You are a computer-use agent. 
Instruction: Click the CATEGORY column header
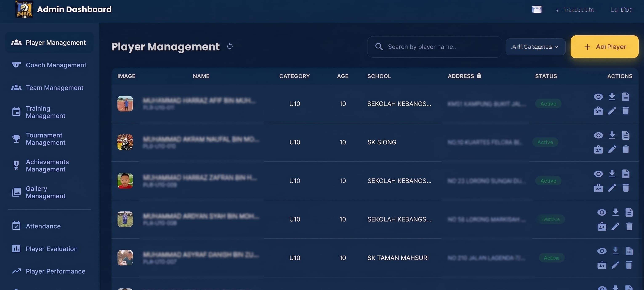click(x=294, y=76)
